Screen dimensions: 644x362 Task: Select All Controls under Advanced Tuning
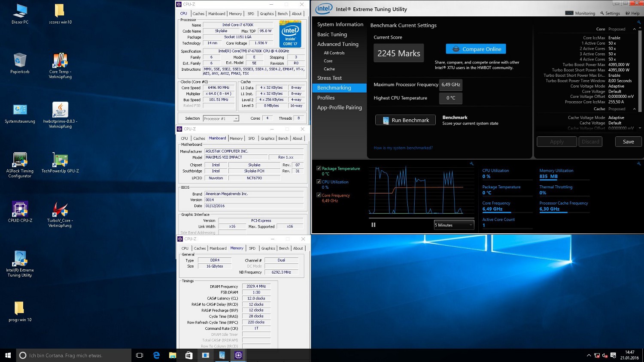[334, 53]
